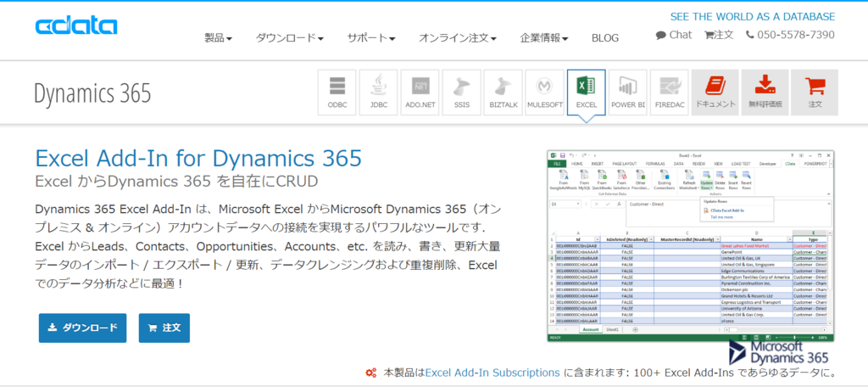The height and width of the screenshot is (387, 868).
Task: Select the JDBC driver tile
Action: coord(379,92)
